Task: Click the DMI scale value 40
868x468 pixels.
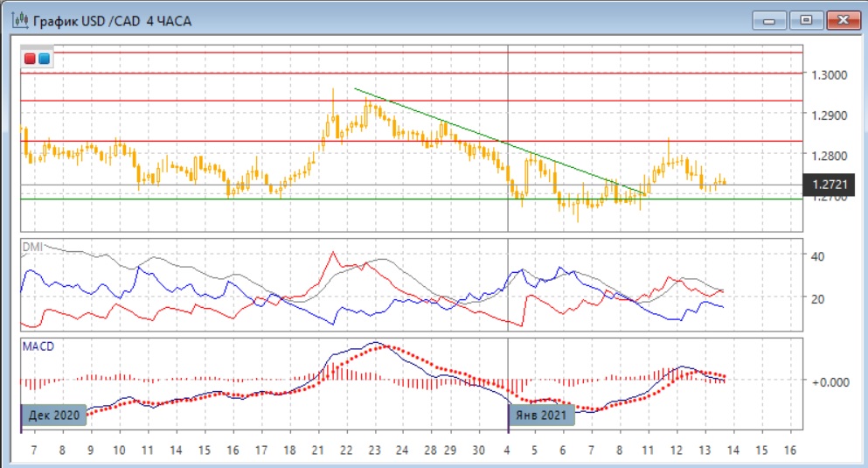Action: (818, 256)
